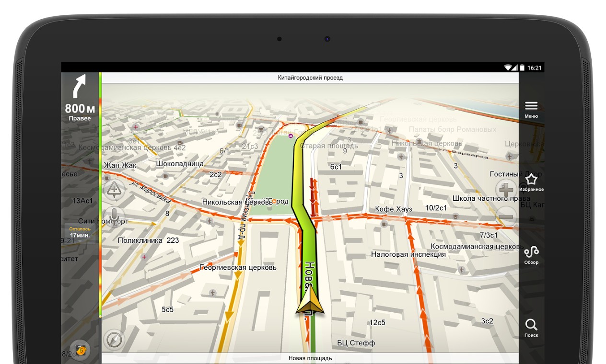Image resolution: width=606 pixels, height=364 pixels.
Task: Select the ул. Маросейка street label
Action: click(x=150, y=192)
